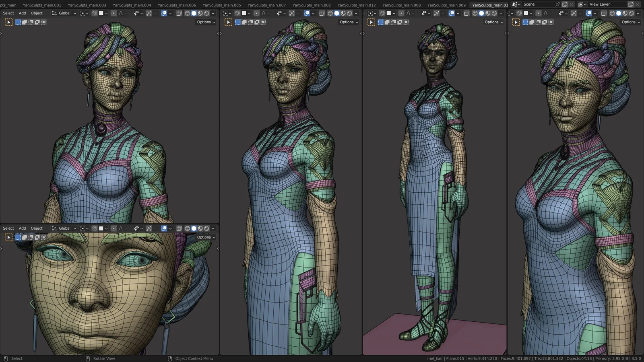Click the New Scene copy button

click(x=565, y=4)
